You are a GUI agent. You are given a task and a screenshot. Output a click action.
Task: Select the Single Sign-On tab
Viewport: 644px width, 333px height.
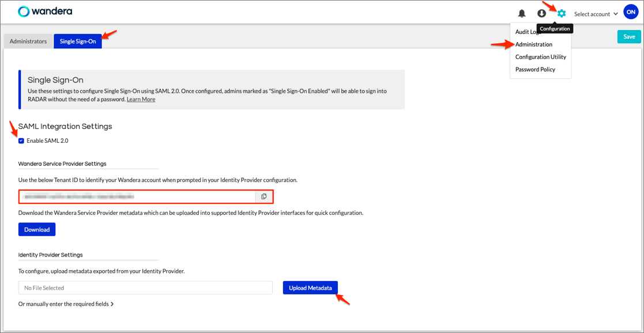point(78,41)
